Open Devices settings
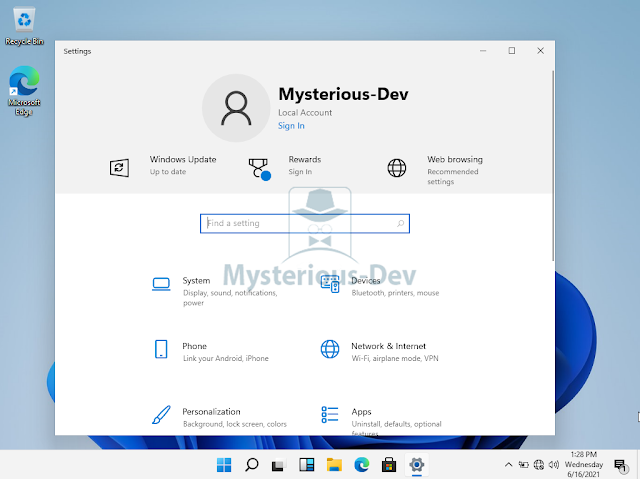This screenshot has width=640, height=479. [x=366, y=282]
